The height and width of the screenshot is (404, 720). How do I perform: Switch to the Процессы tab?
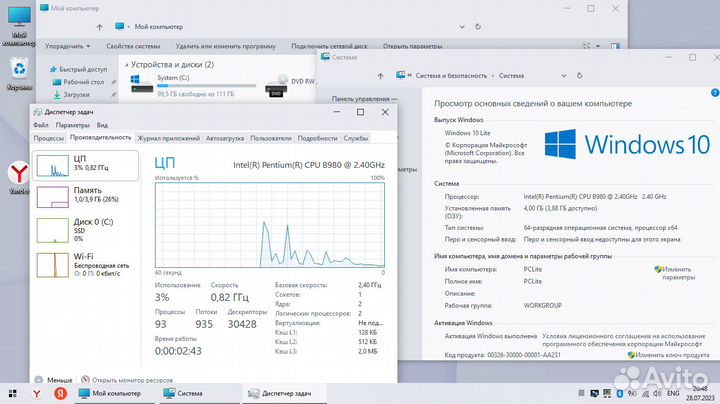49,138
